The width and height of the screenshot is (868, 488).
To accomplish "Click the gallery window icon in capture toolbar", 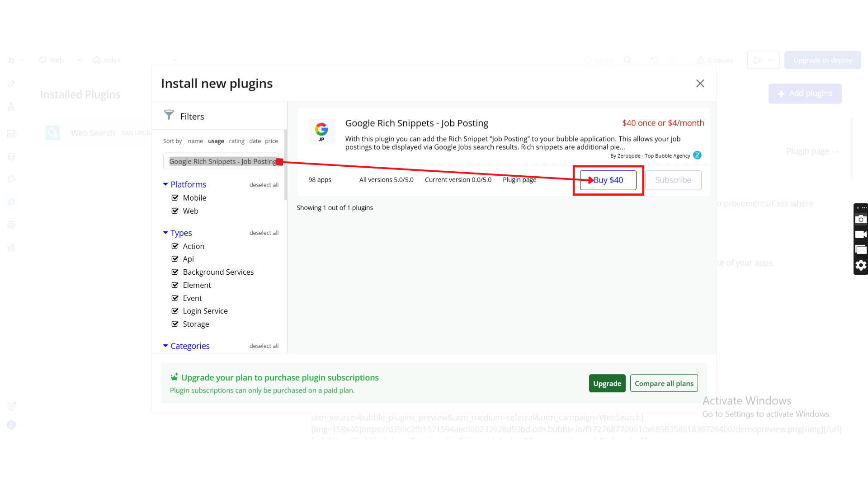I will pos(860,250).
